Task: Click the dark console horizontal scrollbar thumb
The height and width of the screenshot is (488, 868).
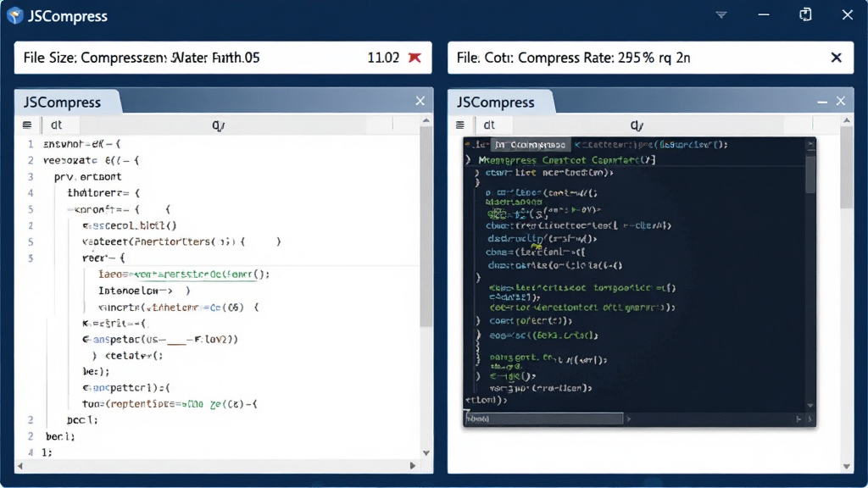Action: coord(543,419)
